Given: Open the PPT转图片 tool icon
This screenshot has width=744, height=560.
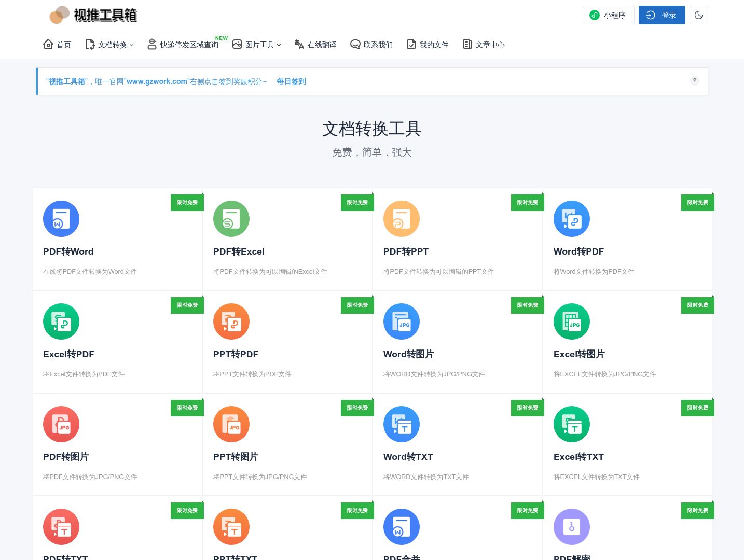Looking at the screenshot, I should 231,424.
